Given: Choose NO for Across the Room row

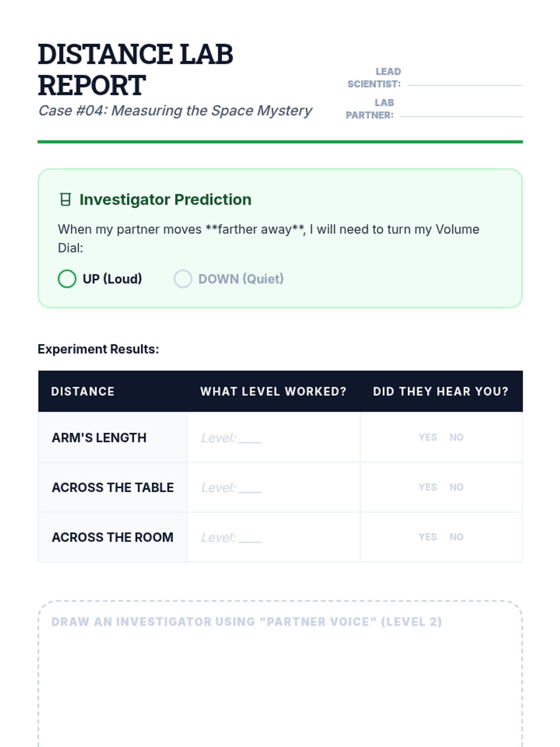Looking at the screenshot, I should pos(456,537).
